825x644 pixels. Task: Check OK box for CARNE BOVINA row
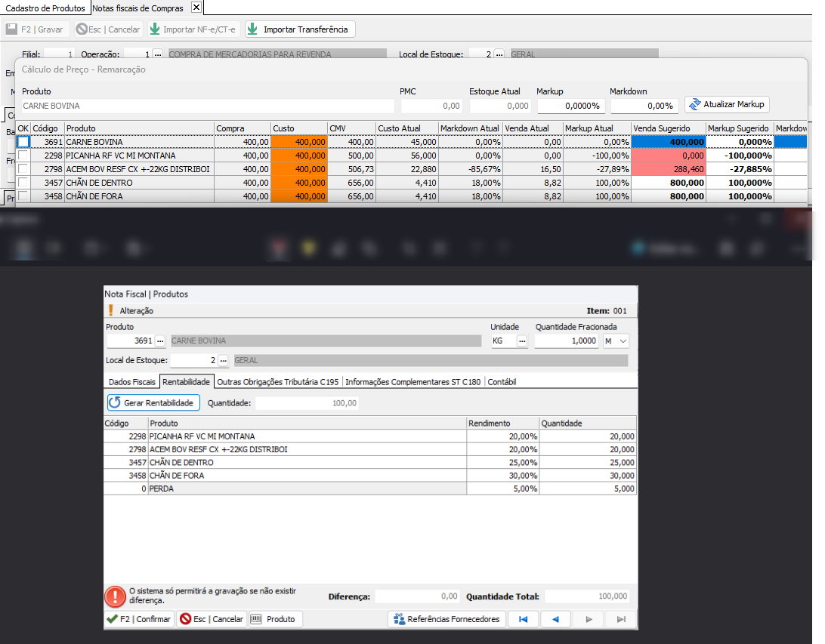24,142
